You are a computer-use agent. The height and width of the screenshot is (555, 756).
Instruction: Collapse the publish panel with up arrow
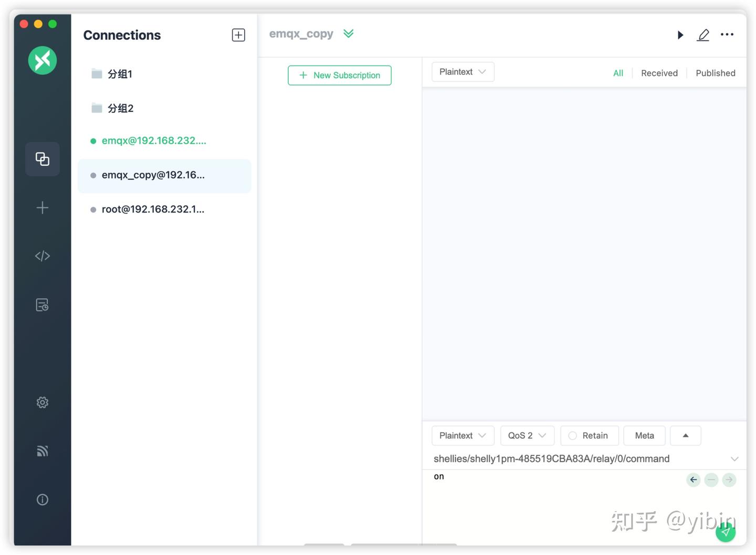click(x=685, y=435)
